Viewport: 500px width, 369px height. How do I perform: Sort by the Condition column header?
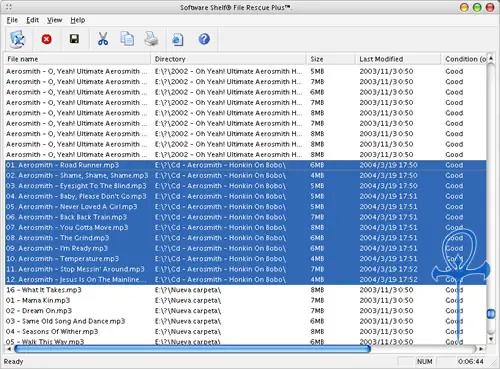coord(463,59)
